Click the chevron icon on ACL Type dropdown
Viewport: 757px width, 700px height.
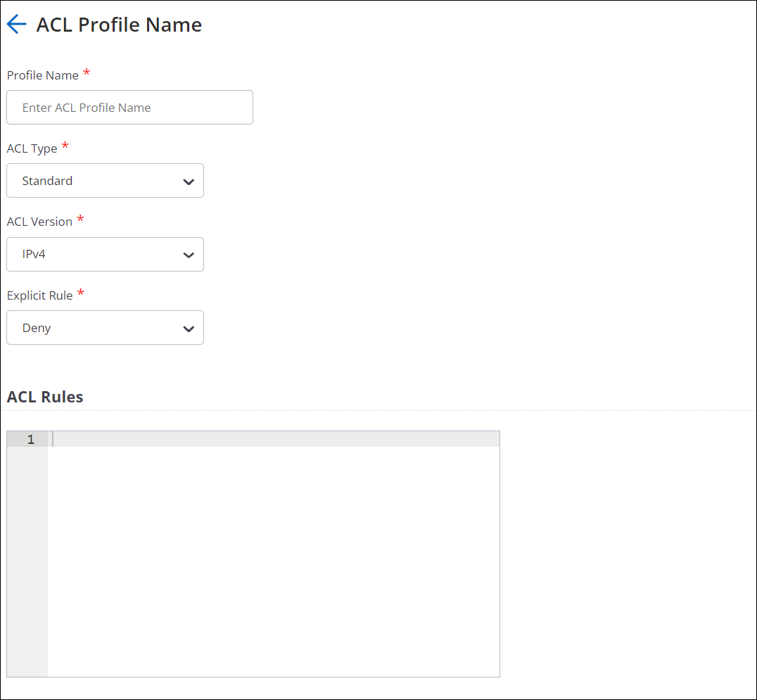[x=189, y=181]
